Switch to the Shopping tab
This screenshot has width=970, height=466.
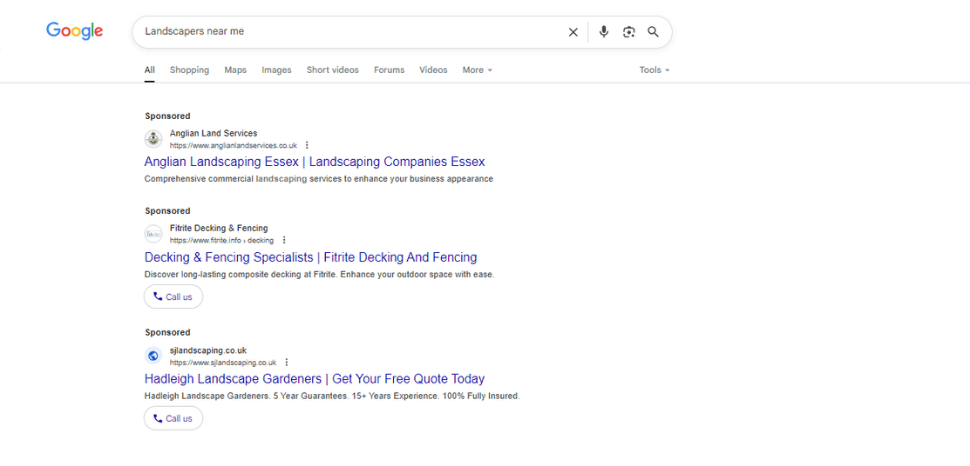click(189, 70)
